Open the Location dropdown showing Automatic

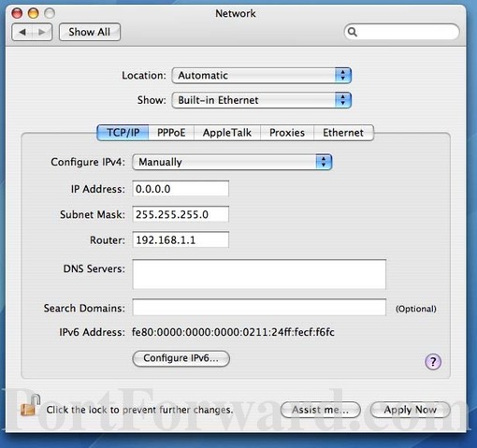262,76
